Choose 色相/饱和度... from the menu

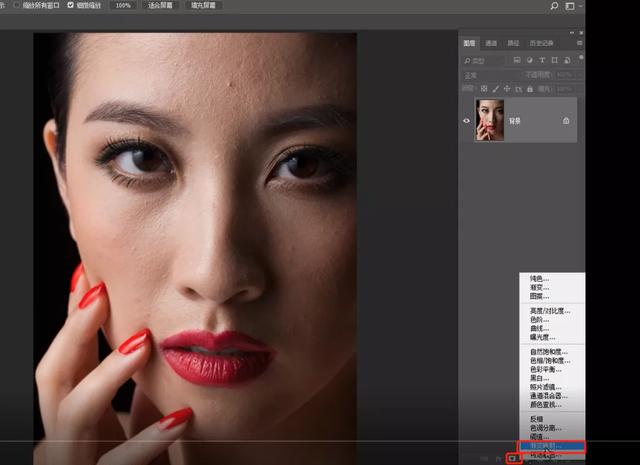click(x=552, y=361)
